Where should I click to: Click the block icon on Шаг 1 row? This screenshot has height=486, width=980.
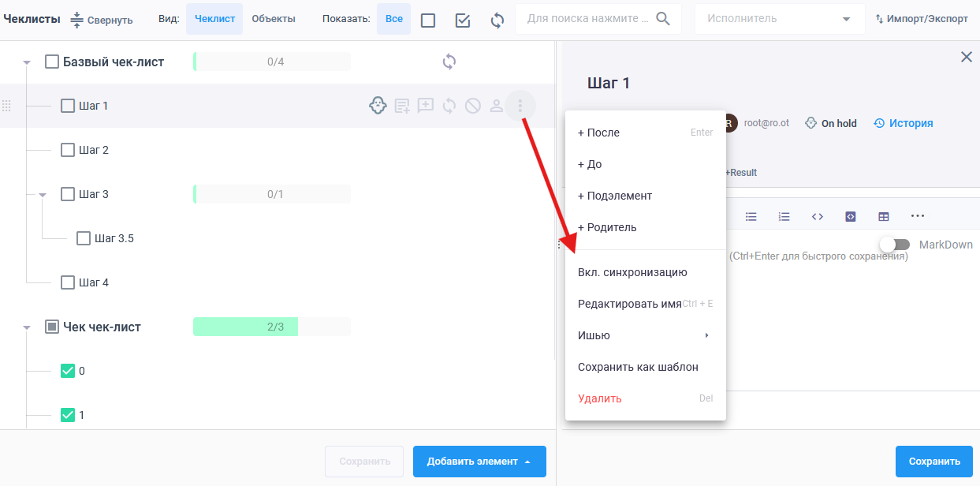coord(473,106)
